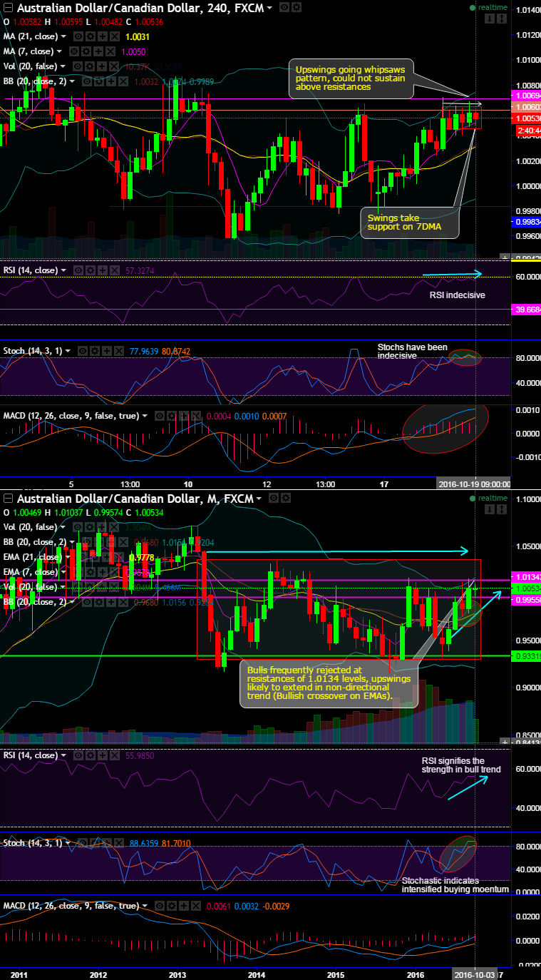The height and width of the screenshot is (980, 541).
Task: Click 2016-10-19 09:00:00 time axis label
Action: (475, 484)
